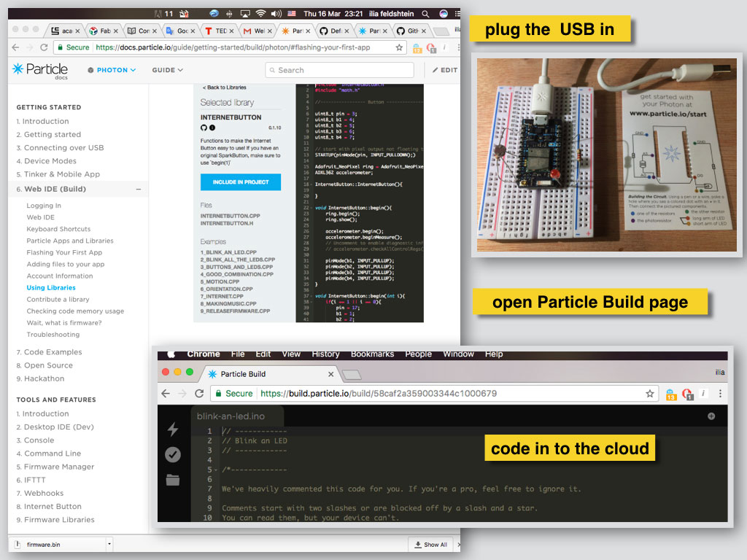
Task: Open Connecting over USB in sidebar
Action: (x=64, y=147)
